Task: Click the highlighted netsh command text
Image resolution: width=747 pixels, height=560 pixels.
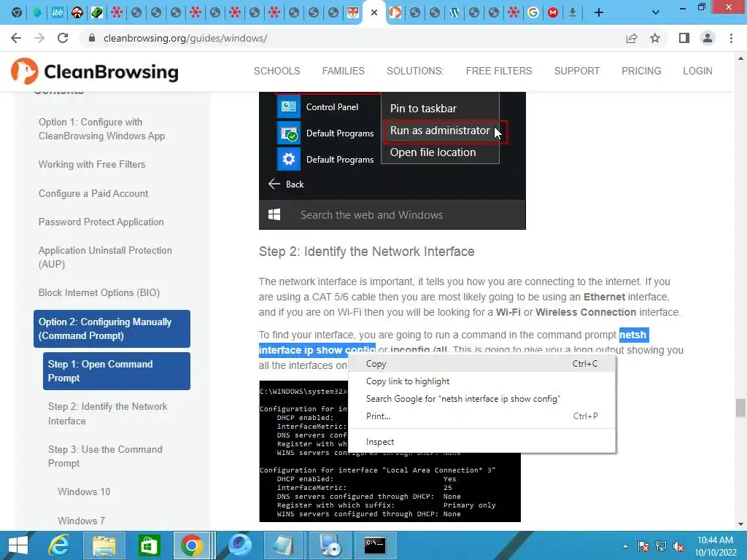Action: point(317,350)
